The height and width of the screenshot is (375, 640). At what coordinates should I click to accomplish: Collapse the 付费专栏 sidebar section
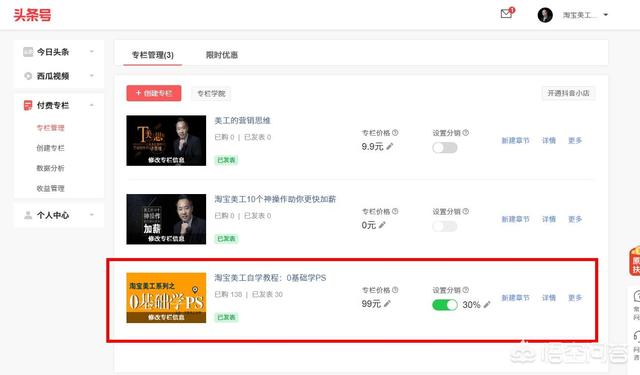click(91, 105)
